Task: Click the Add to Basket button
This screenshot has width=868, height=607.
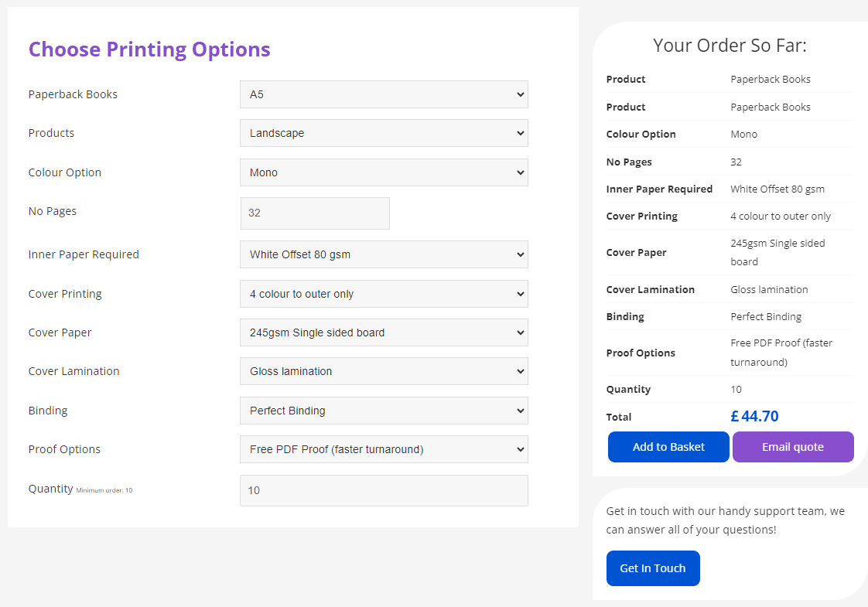Action: pyautogui.click(x=668, y=447)
